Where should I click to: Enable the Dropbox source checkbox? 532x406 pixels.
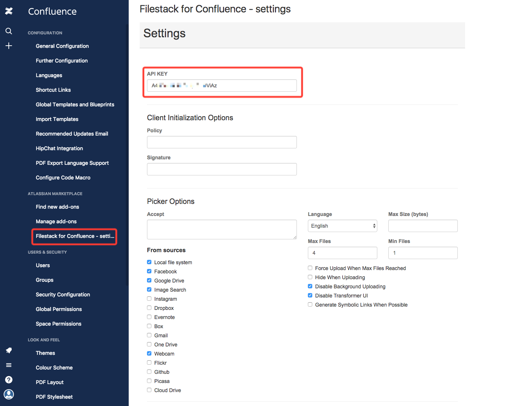pyautogui.click(x=149, y=308)
